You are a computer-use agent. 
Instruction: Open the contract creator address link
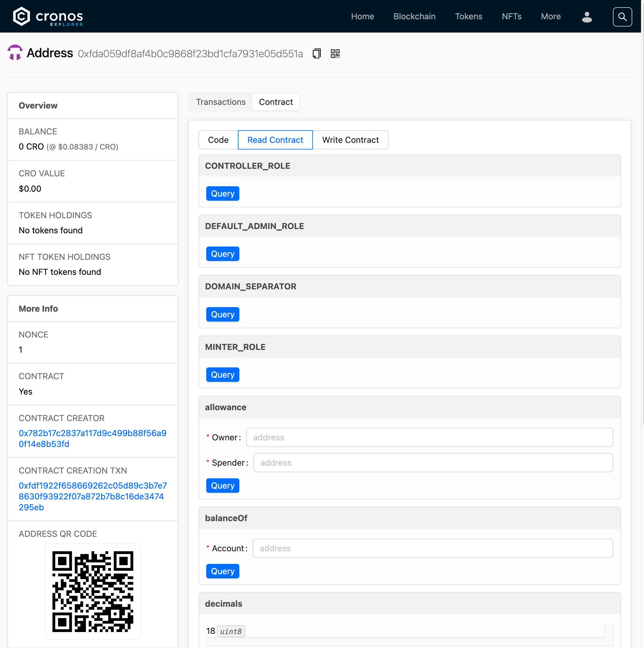point(92,438)
